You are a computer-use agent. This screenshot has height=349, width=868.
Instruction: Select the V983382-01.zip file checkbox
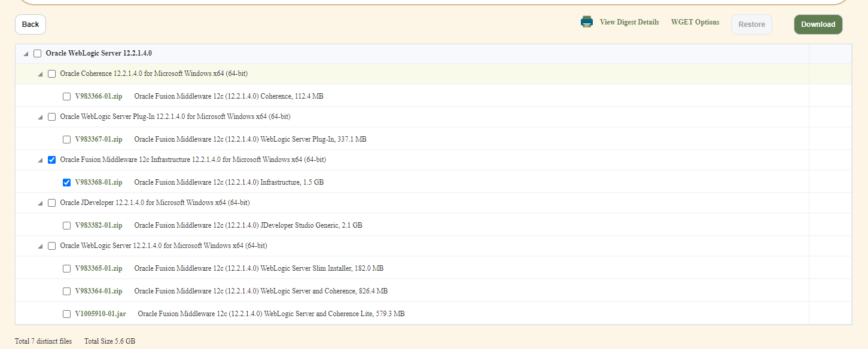click(67, 226)
